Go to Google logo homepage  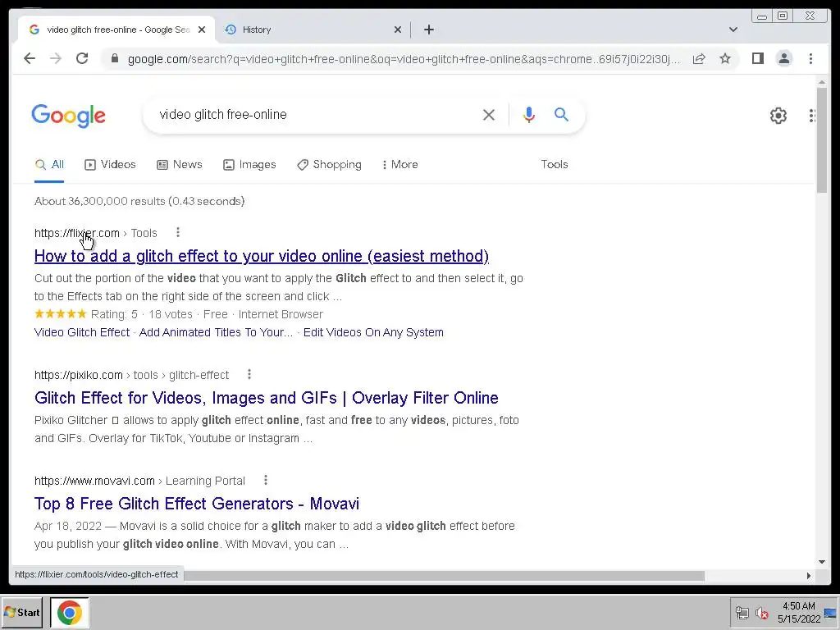tap(69, 115)
